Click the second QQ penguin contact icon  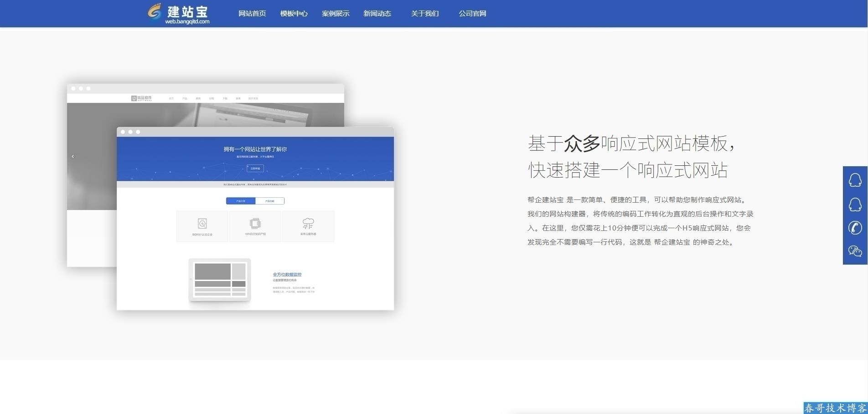(x=855, y=204)
